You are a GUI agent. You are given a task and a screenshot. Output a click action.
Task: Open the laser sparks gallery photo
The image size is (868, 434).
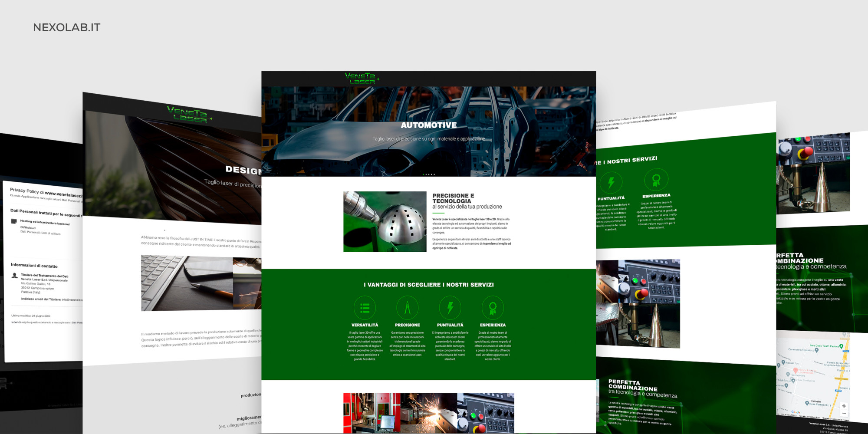(428, 412)
